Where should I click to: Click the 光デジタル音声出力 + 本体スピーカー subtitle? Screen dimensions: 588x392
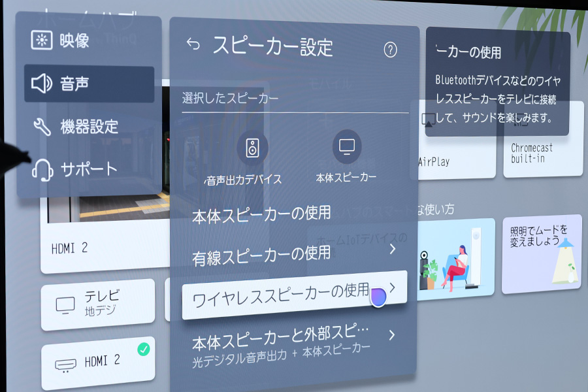281,355
